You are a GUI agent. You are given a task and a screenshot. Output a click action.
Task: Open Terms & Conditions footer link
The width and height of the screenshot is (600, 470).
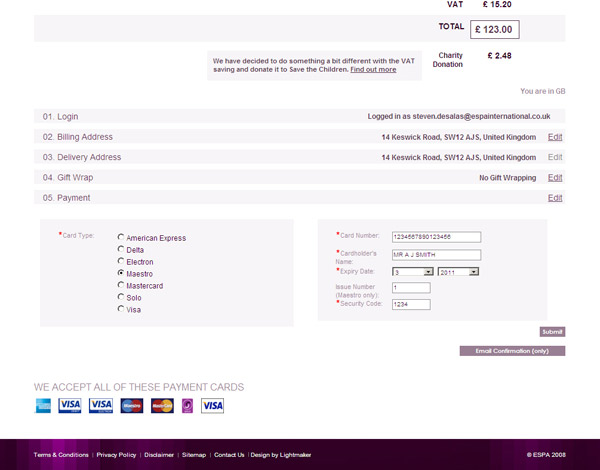pyautogui.click(x=61, y=455)
